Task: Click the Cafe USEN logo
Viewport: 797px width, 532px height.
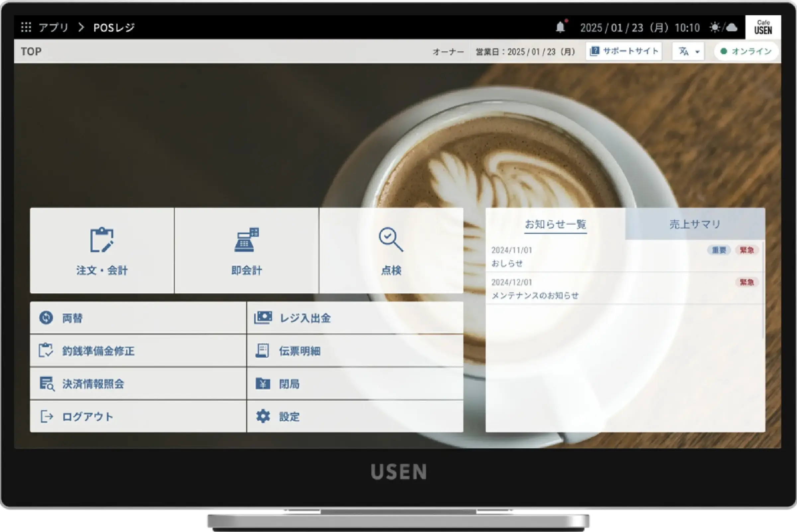Action: (763, 27)
